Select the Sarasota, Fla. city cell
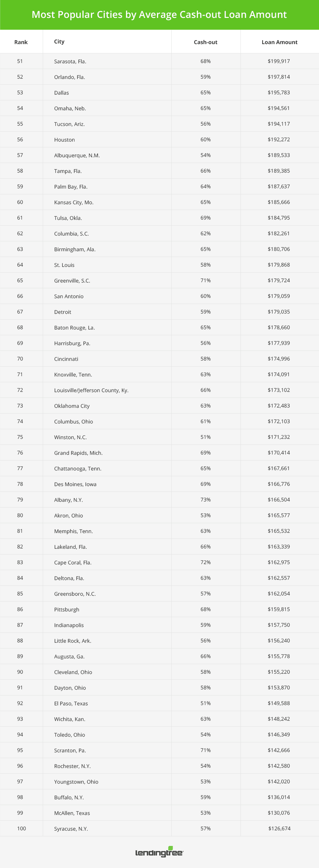The width and height of the screenshot is (319, 868). click(70, 61)
